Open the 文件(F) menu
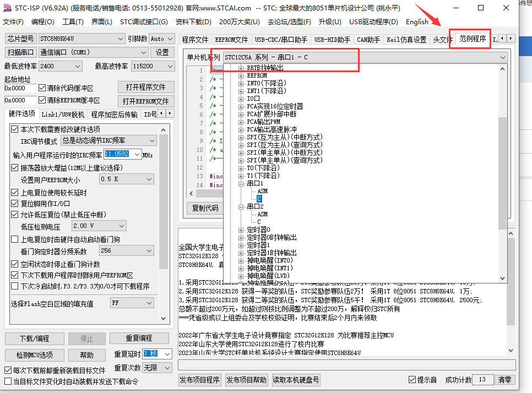532x393 pixels. pyautogui.click(x=13, y=22)
